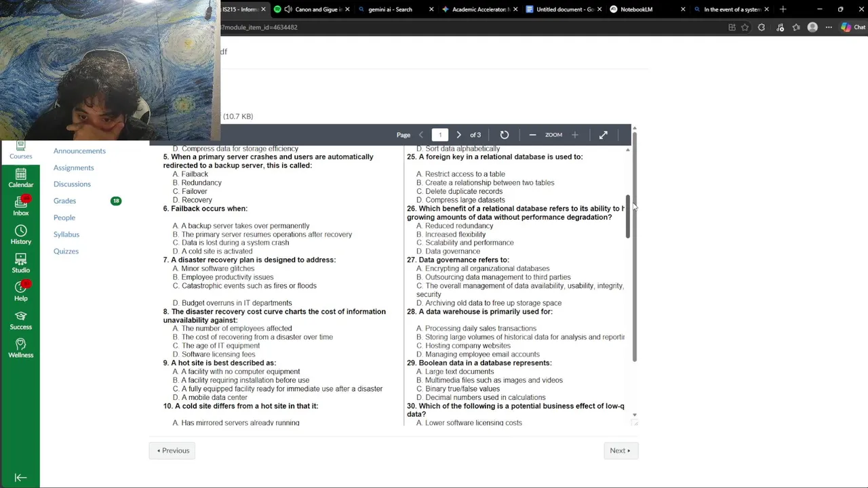The image size is (868, 488).
Task: Go to previous page in PDF viewer
Action: [x=421, y=135]
